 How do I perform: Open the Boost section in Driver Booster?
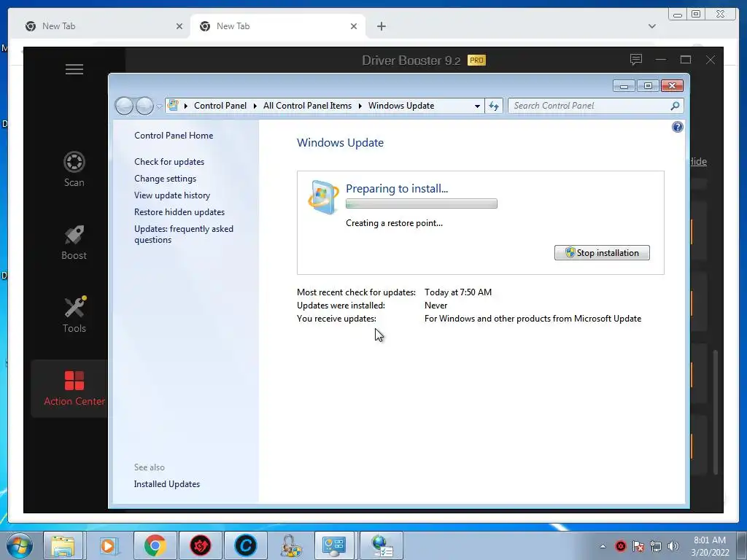[x=74, y=242]
